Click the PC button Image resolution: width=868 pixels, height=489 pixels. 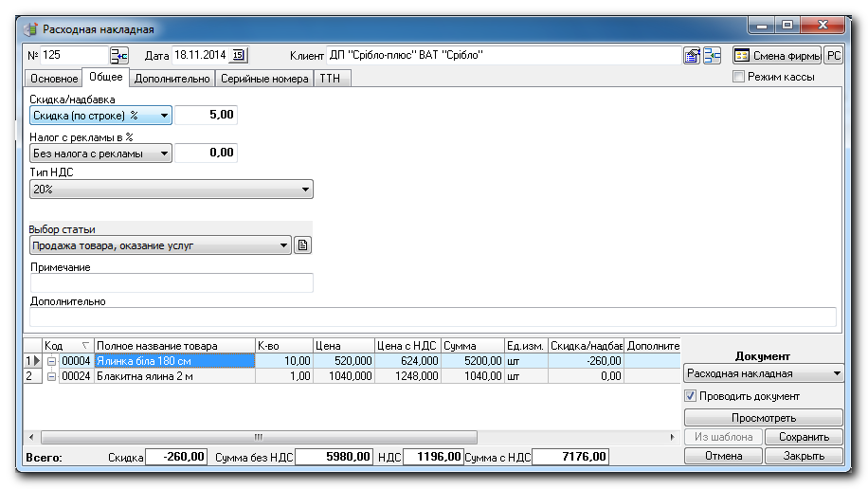tap(834, 55)
